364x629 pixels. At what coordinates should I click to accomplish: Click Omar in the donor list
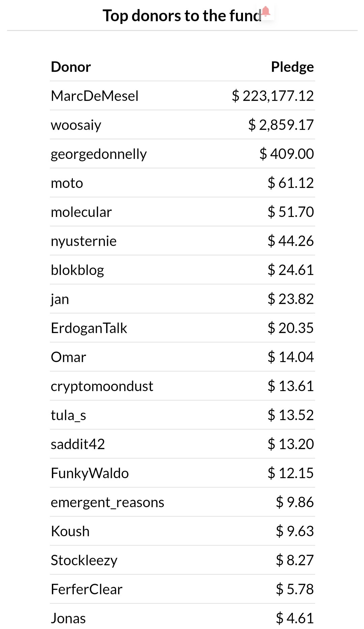point(68,357)
